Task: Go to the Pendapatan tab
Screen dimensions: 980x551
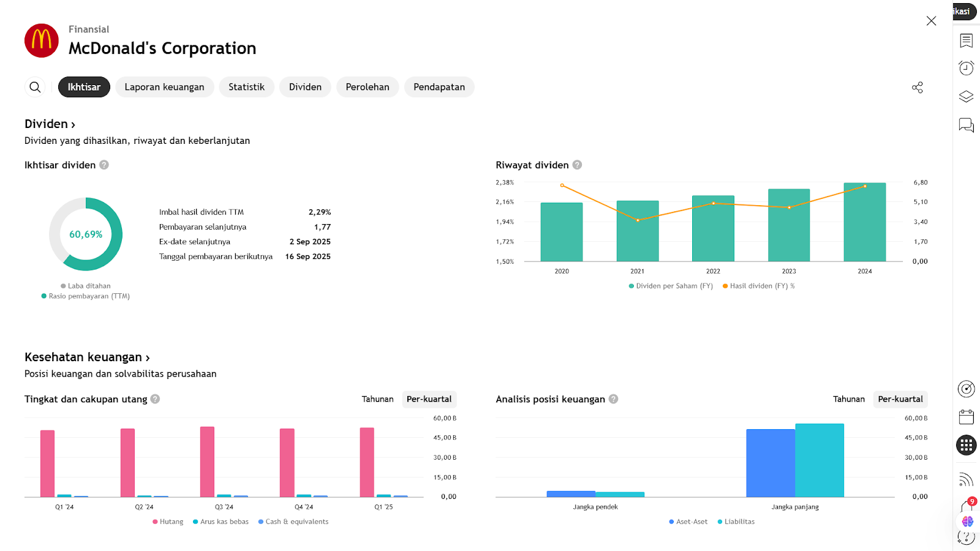Action: pos(439,87)
